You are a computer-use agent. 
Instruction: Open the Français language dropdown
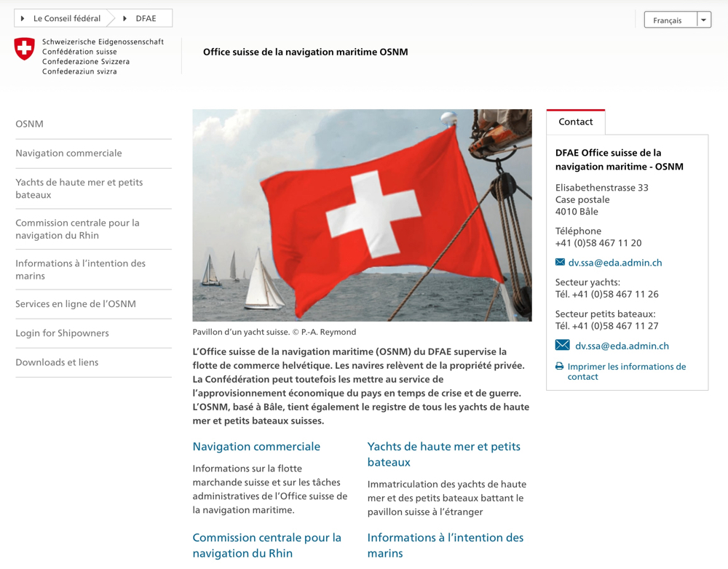668,20
